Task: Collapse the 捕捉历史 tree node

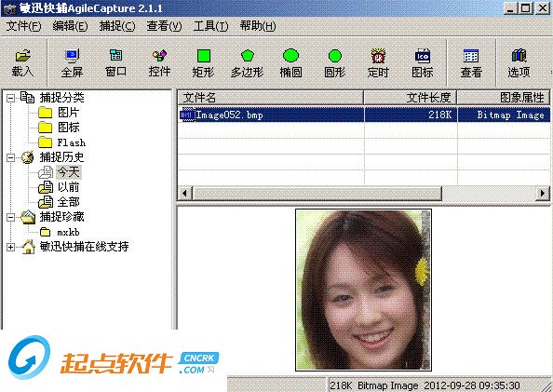Action: point(10,157)
